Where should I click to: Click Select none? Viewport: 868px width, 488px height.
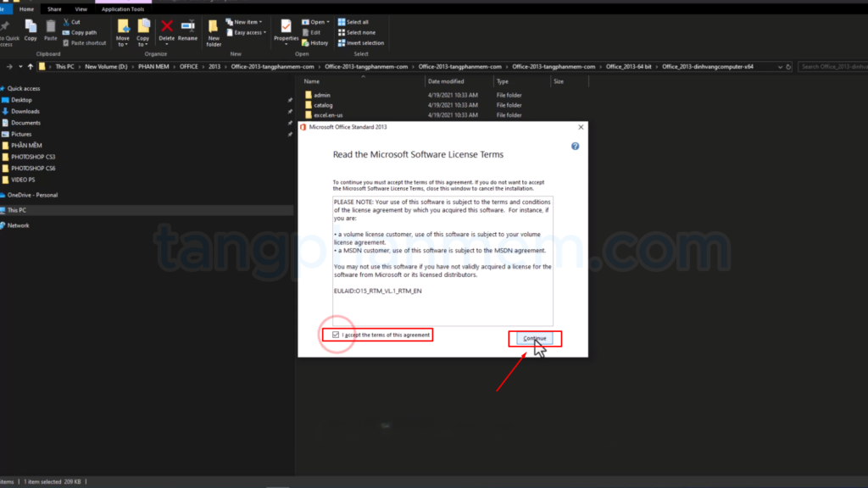357,33
